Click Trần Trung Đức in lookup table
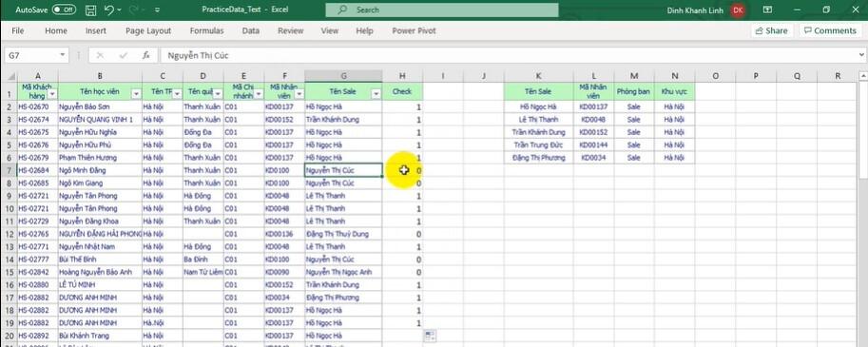The image size is (868, 347). coord(539,145)
